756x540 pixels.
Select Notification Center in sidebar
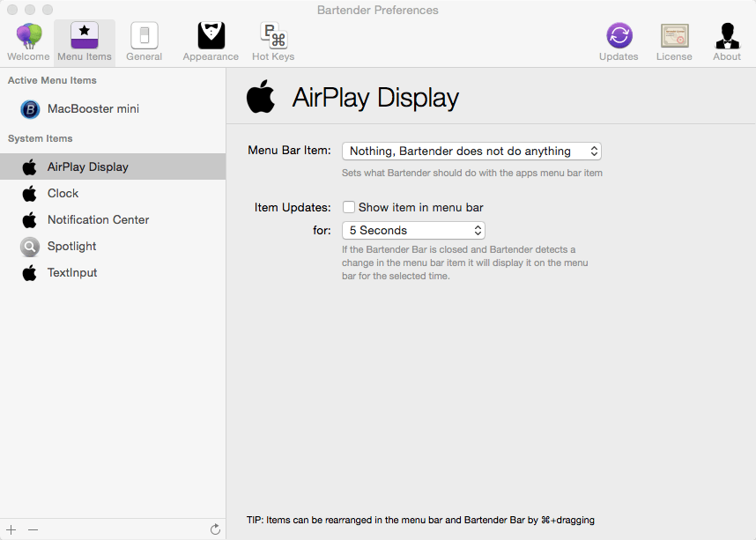coord(98,220)
